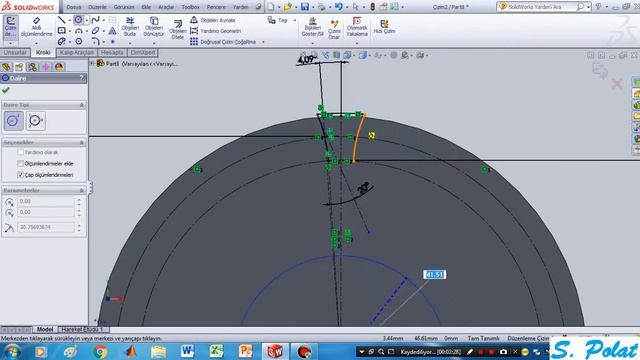Switch to the Hareket Etüdü 1 tab

click(83, 329)
